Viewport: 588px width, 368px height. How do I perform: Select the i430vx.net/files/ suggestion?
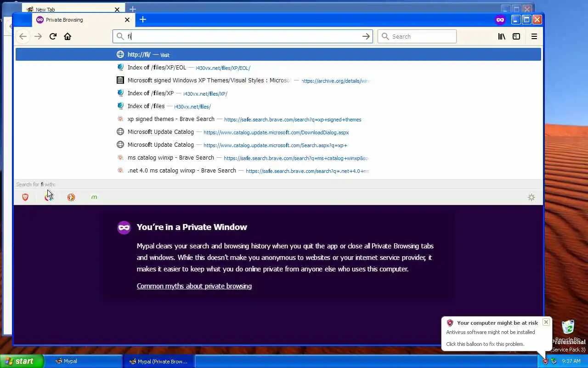coord(278,106)
